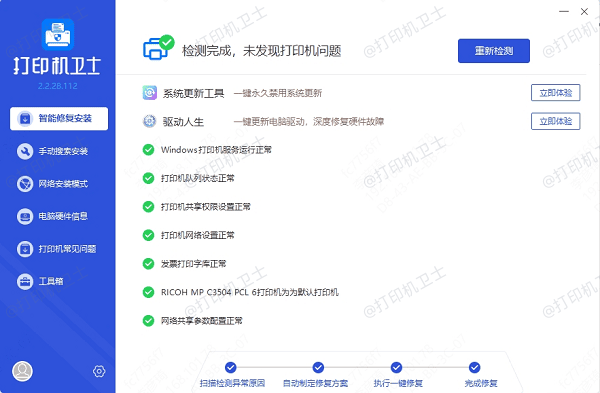Click the 重新检测 button
This screenshot has height=393, width=600.
(494, 51)
